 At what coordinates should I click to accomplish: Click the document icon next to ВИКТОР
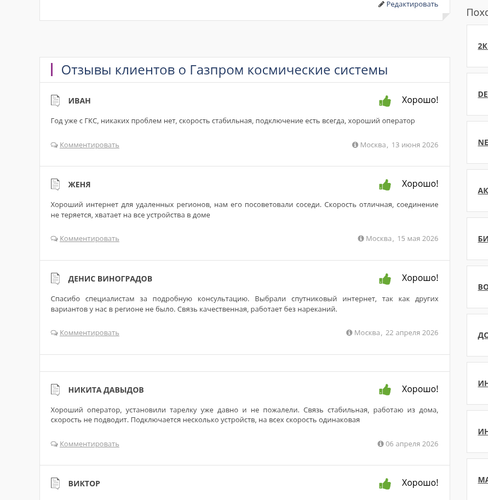(55, 483)
